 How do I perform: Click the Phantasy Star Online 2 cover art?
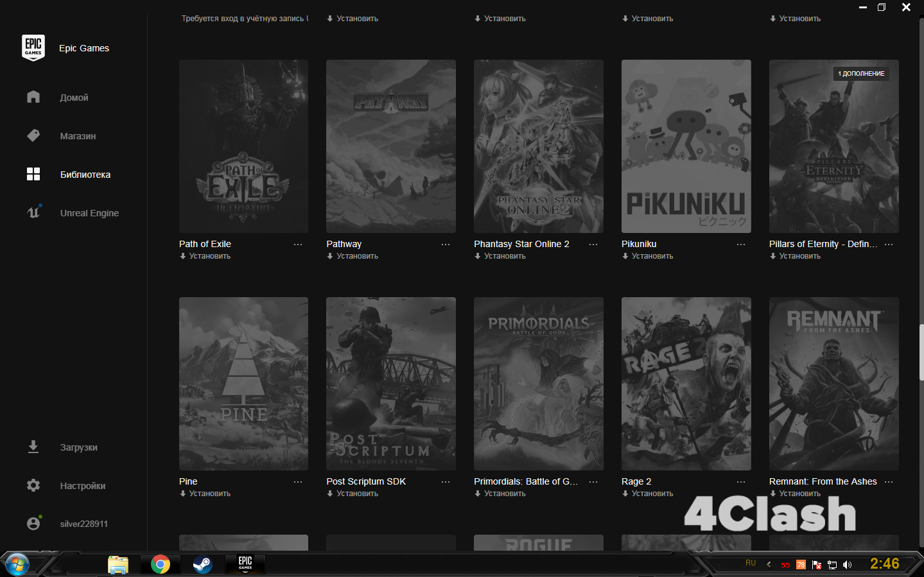coord(539,146)
